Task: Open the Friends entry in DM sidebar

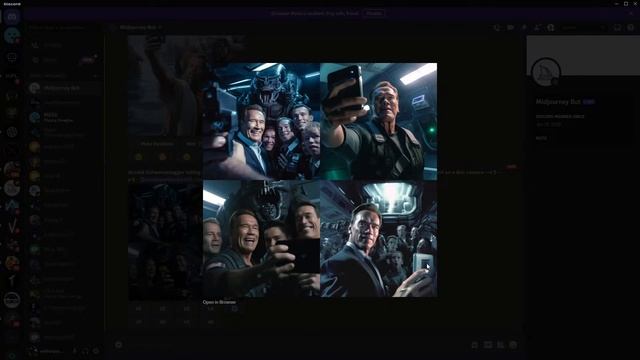Action: click(63, 45)
